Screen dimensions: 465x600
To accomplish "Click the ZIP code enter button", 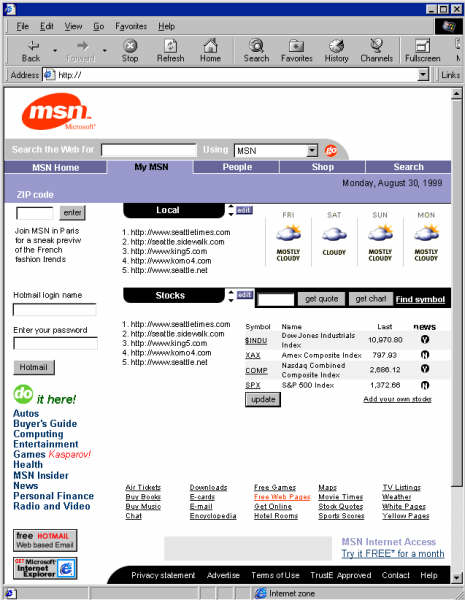I will 72,213.
